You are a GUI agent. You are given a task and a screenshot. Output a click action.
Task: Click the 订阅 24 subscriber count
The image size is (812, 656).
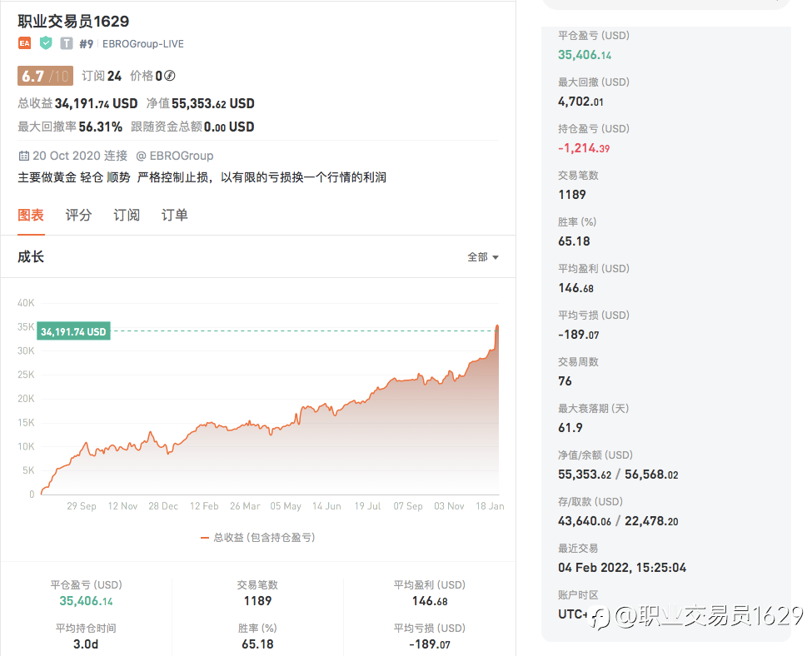102,76
